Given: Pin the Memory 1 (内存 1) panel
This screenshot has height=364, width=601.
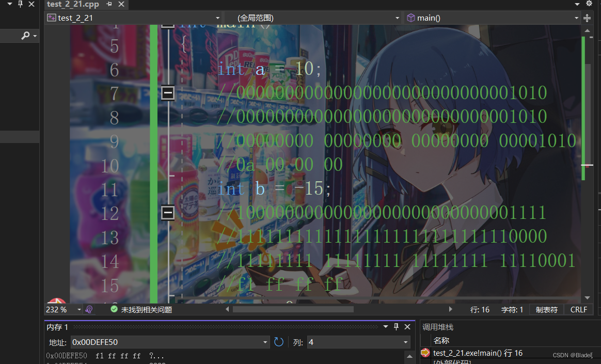Looking at the screenshot, I should [397, 327].
